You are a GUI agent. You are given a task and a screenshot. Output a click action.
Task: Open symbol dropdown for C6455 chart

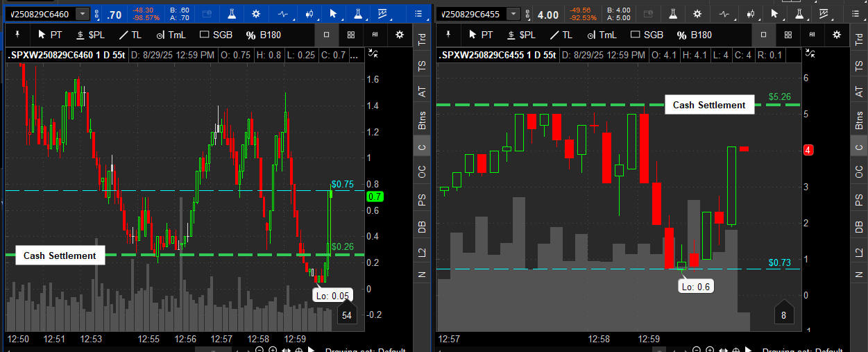[512, 14]
